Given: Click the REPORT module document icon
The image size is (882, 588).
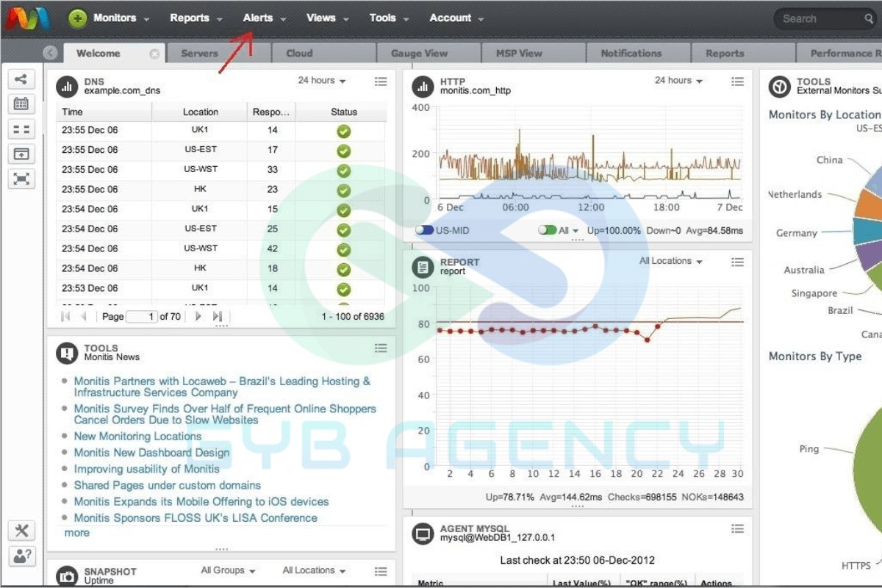Looking at the screenshot, I should (423, 267).
